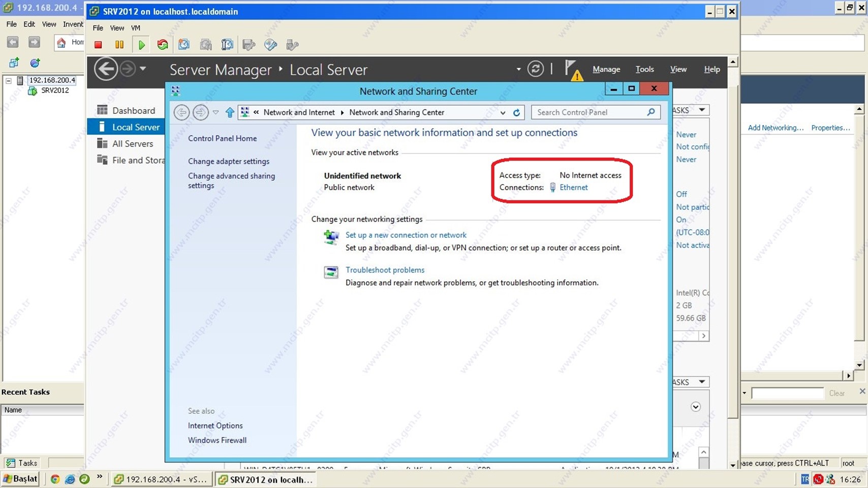
Task: Click the round expand chevron in the Events section
Action: [x=696, y=407]
